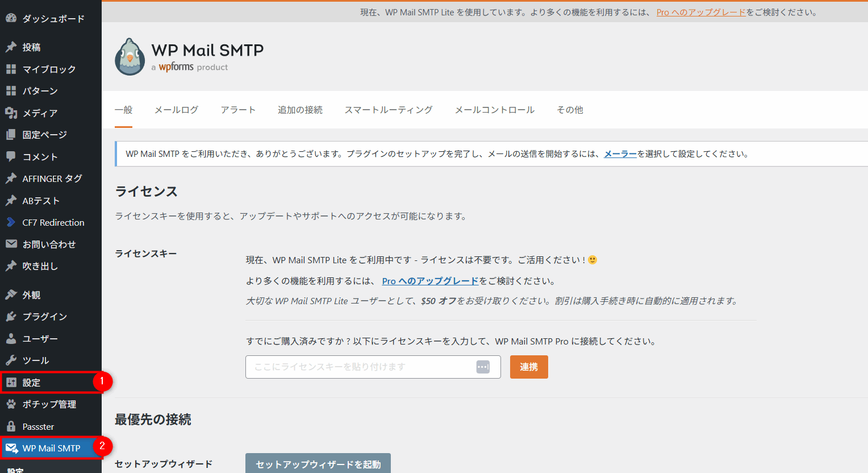Click the 最優先の接続 heading
Screen dimensions: 868x473
[153, 420]
